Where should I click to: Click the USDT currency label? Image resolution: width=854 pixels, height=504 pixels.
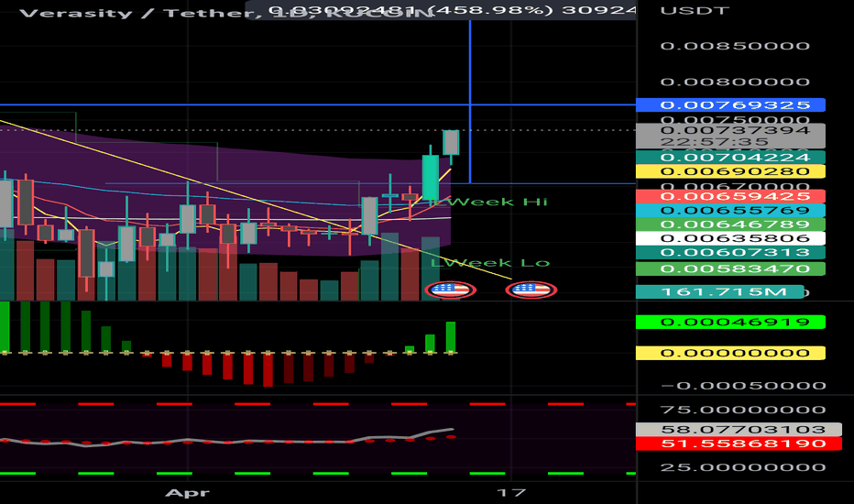(695, 11)
